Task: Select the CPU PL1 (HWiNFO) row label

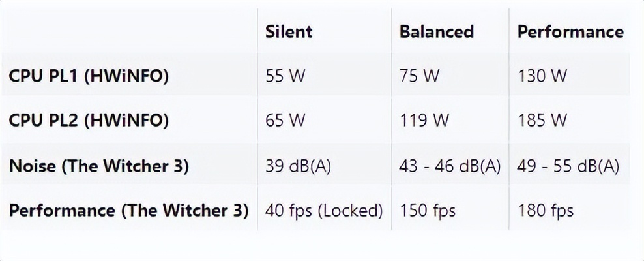Action: pyautogui.click(x=89, y=76)
